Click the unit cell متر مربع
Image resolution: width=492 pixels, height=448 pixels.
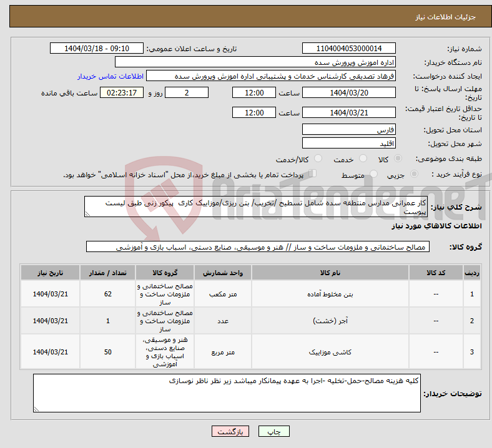pos(223,352)
